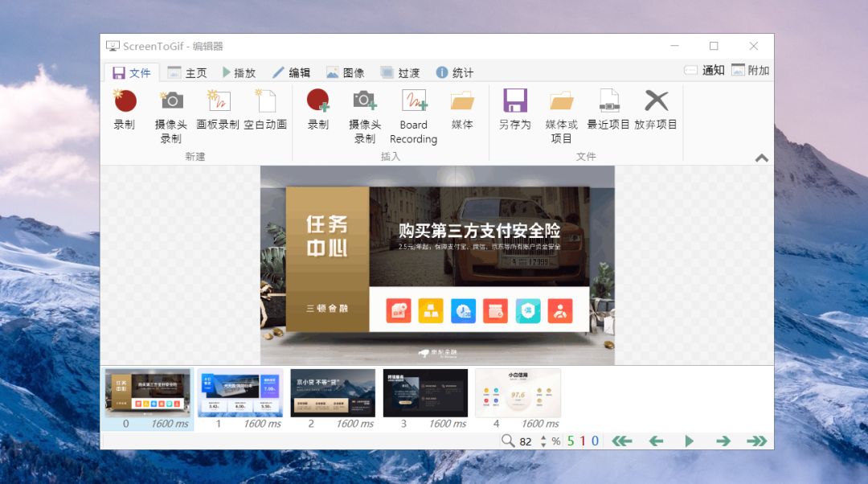Click the red selected frame count 1

point(583,441)
